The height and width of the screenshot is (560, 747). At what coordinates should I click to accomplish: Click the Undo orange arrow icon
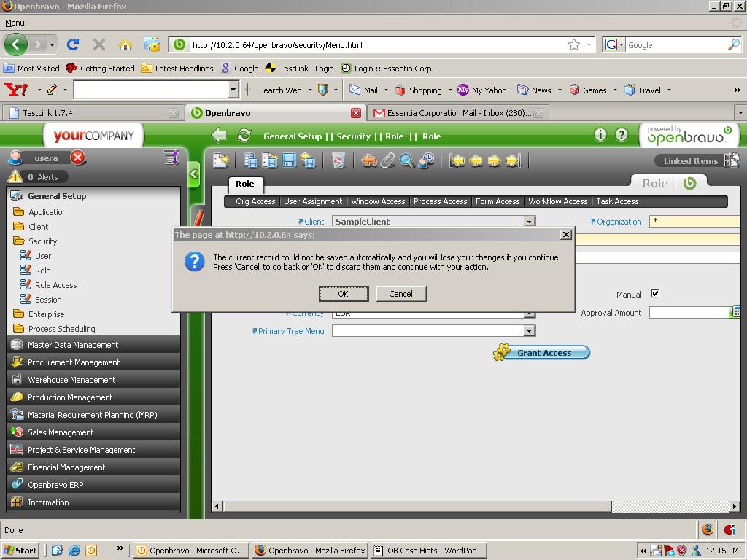tap(369, 160)
